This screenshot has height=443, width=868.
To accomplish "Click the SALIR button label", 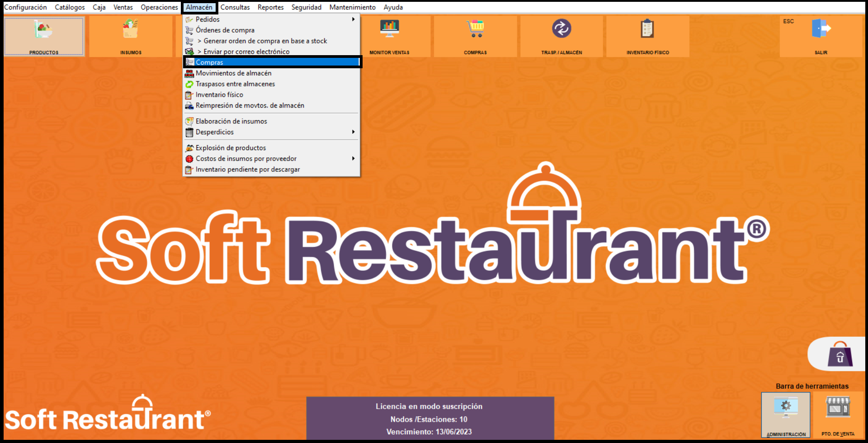I will click(821, 52).
